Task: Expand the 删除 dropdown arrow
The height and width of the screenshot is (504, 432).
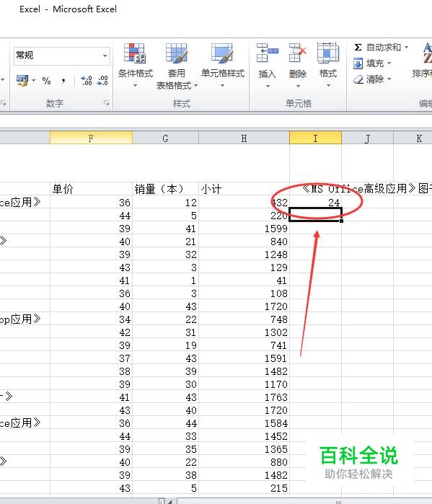Action: 298,86
